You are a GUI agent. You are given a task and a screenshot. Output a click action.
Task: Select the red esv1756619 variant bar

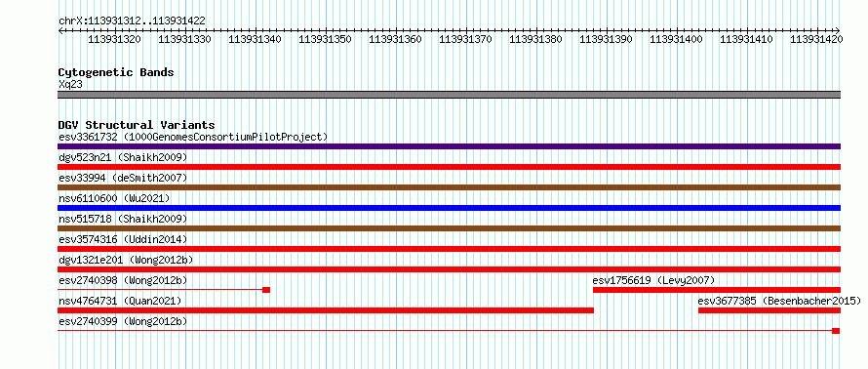click(717, 290)
